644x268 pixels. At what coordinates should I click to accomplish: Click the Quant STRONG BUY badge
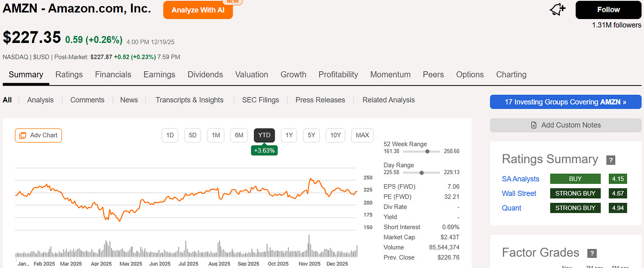point(575,208)
